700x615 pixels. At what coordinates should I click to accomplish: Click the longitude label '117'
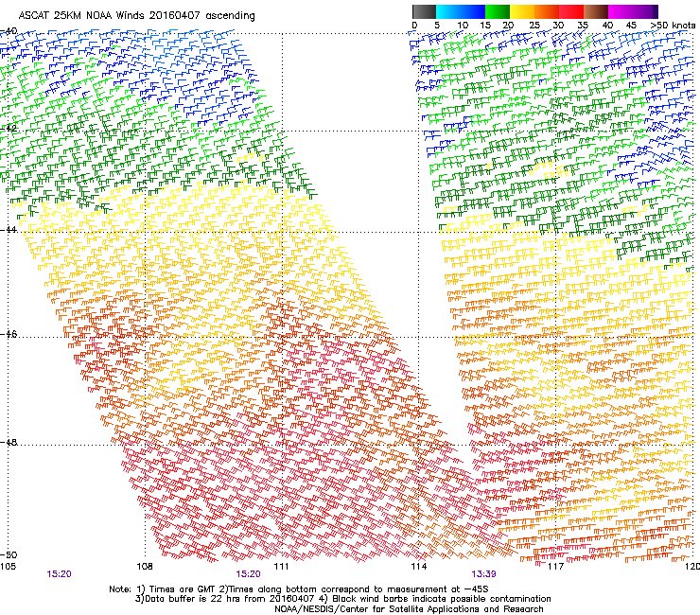point(555,567)
